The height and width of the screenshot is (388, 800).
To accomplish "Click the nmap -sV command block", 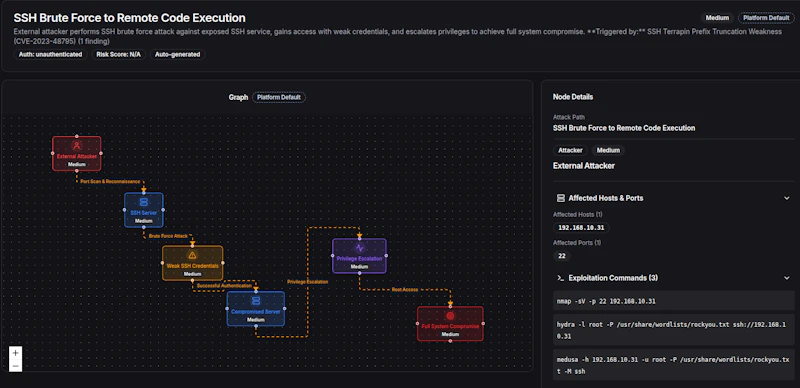I will 673,301.
